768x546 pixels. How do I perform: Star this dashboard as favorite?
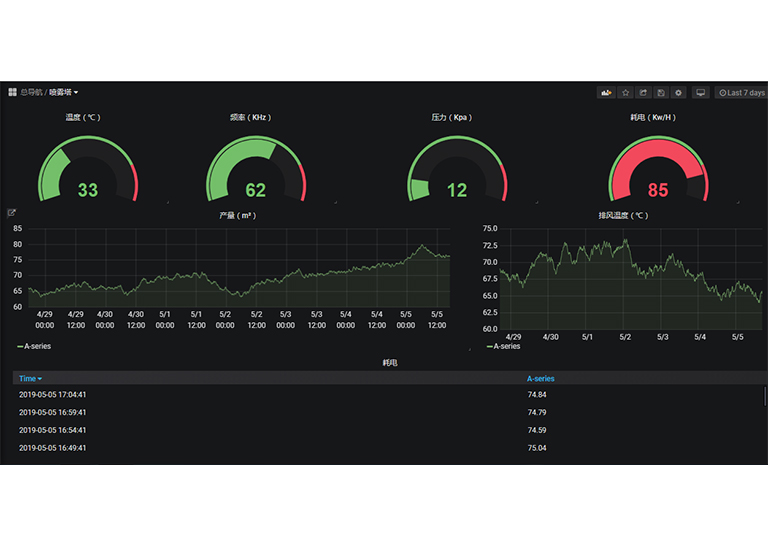(626, 93)
